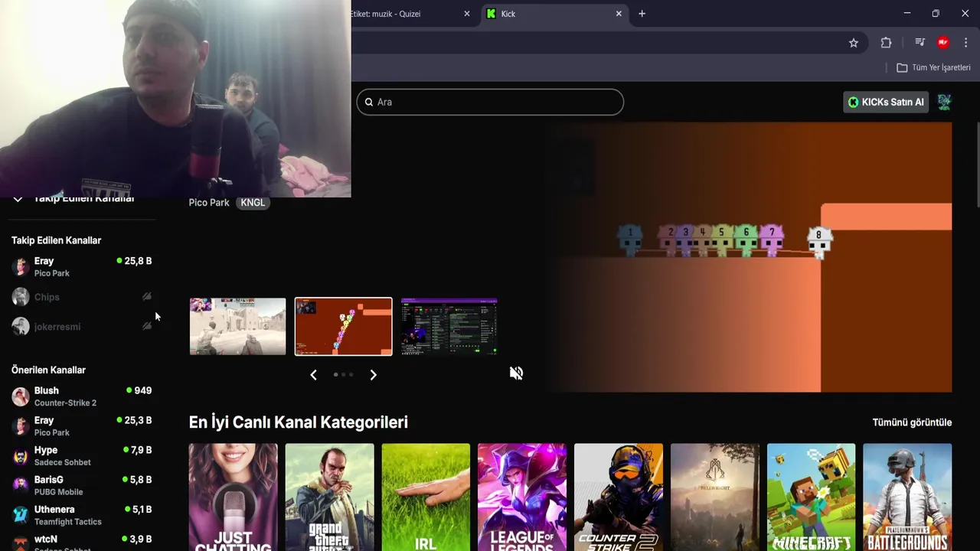Open the Grand Theft Auto category card
Viewport: 980px width, 551px height.
tap(330, 497)
